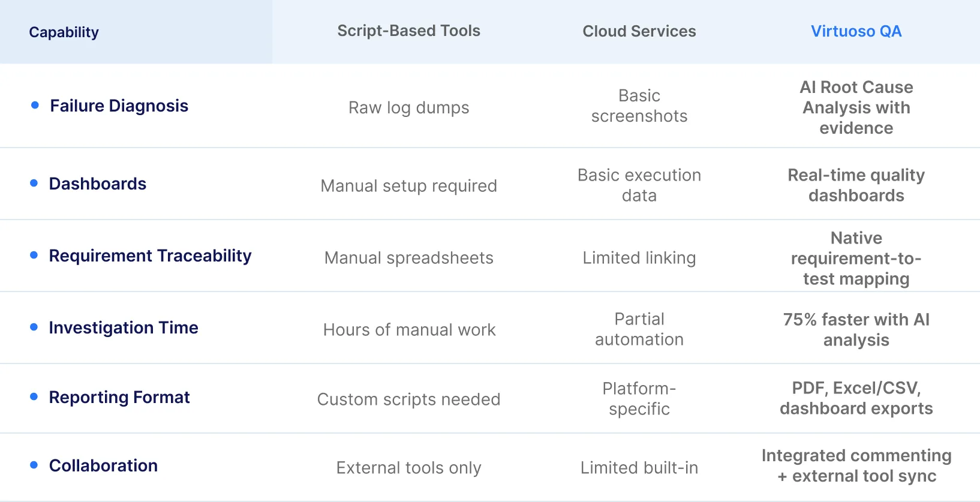Click the Cloud Services column header
The width and height of the screenshot is (980, 502).
(639, 31)
